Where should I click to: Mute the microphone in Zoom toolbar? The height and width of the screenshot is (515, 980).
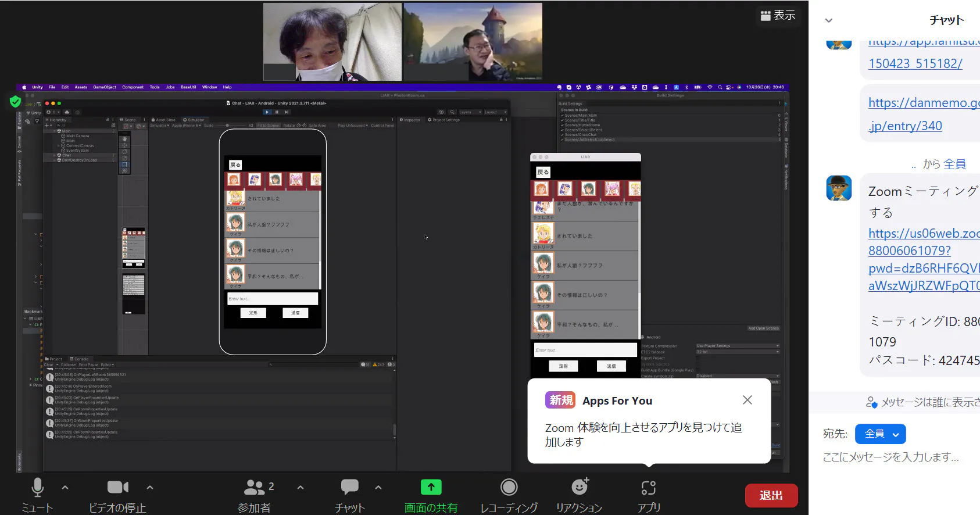(x=37, y=488)
